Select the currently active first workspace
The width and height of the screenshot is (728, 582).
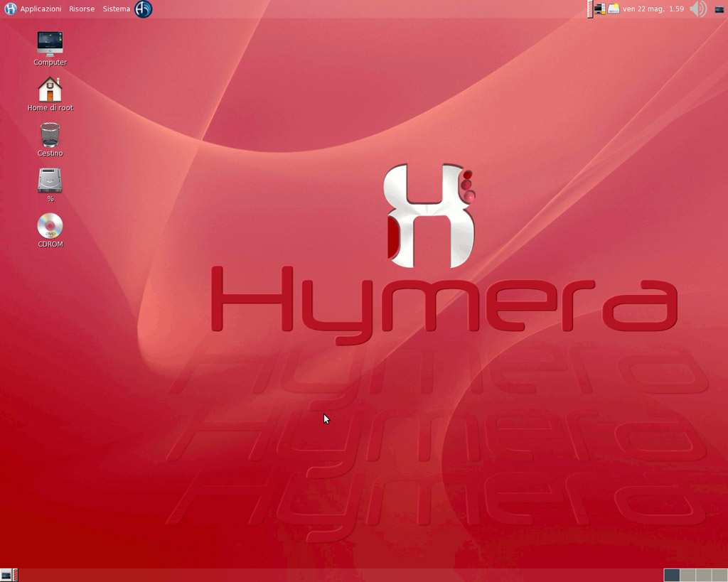pos(672,576)
